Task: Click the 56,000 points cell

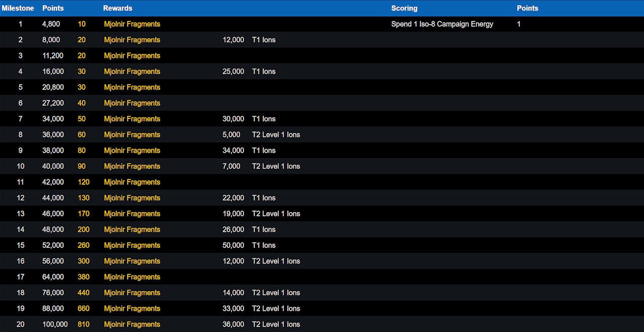Action: click(53, 261)
